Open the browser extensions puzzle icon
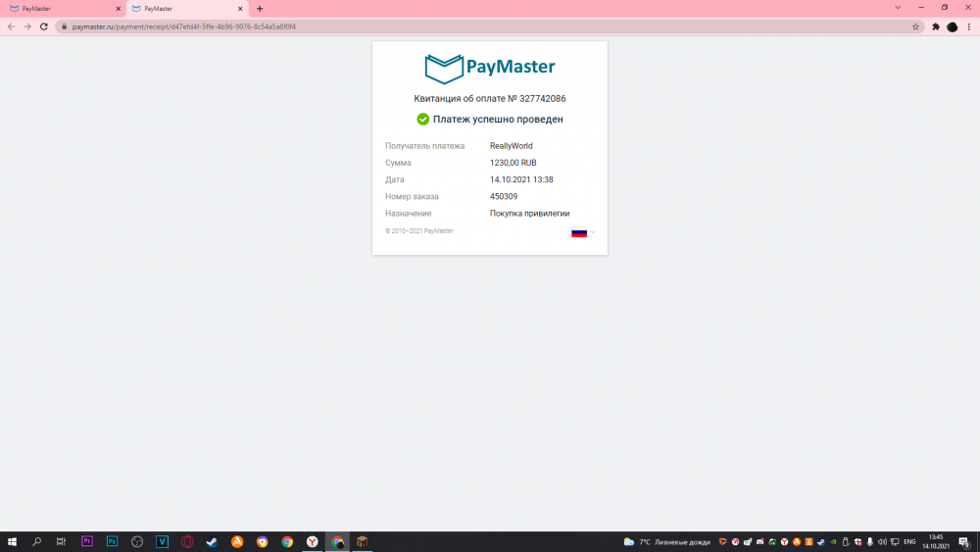Image resolution: width=980 pixels, height=552 pixels. 936,26
